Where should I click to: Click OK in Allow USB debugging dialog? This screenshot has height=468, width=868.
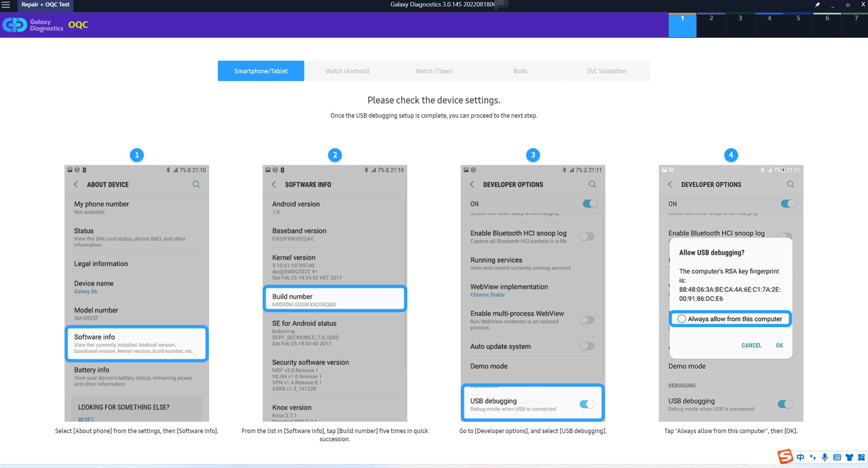(x=779, y=345)
